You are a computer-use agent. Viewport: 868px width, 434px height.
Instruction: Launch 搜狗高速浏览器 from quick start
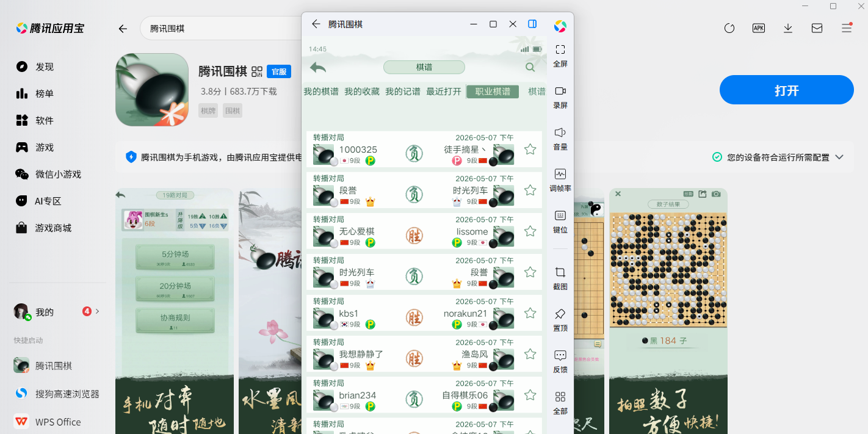[57, 394]
